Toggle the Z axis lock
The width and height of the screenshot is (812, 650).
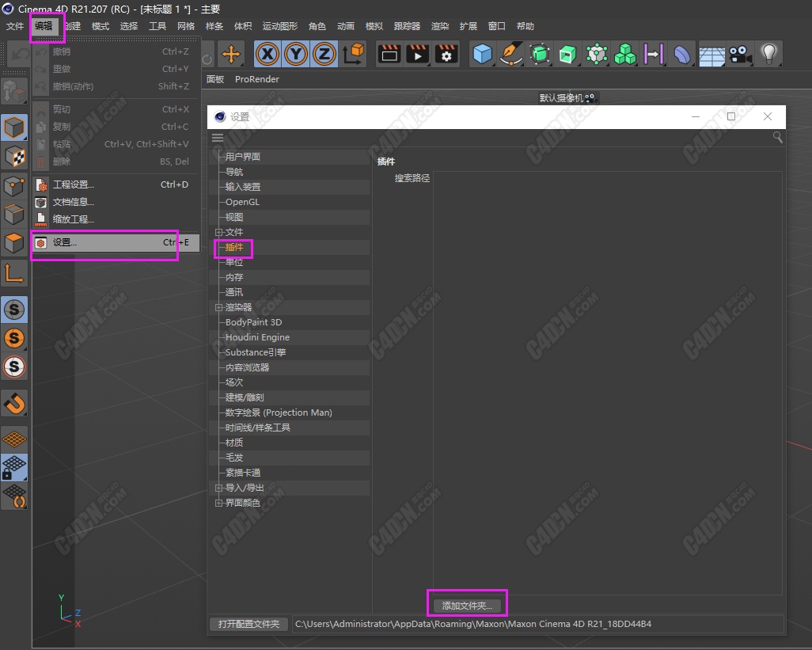[324, 54]
